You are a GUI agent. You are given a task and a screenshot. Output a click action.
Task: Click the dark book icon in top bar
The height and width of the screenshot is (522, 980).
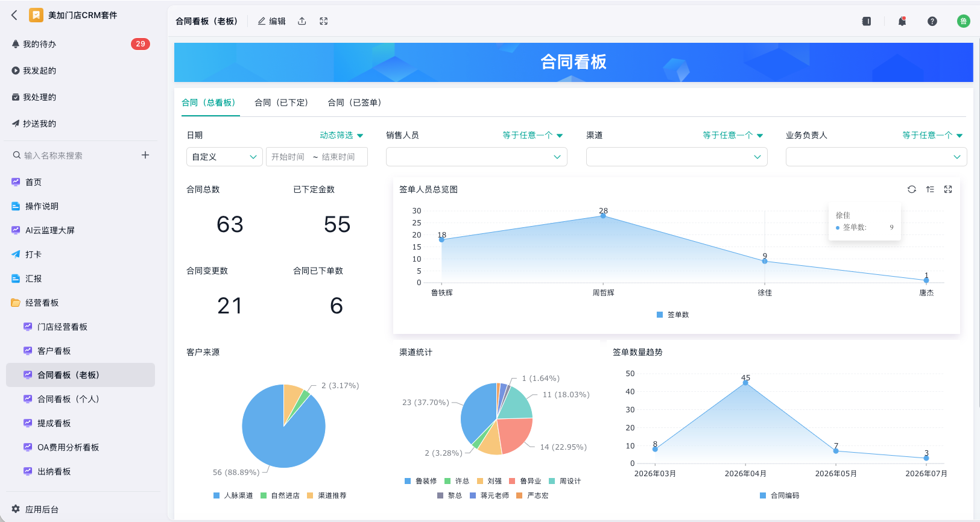(x=867, y=21)
